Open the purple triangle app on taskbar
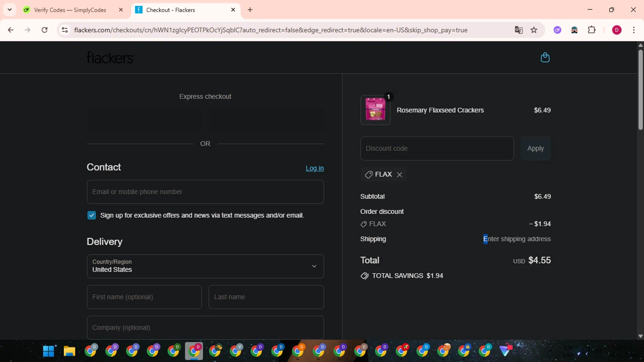The height and width of the screenshot is (362, 644). (506, 351)
